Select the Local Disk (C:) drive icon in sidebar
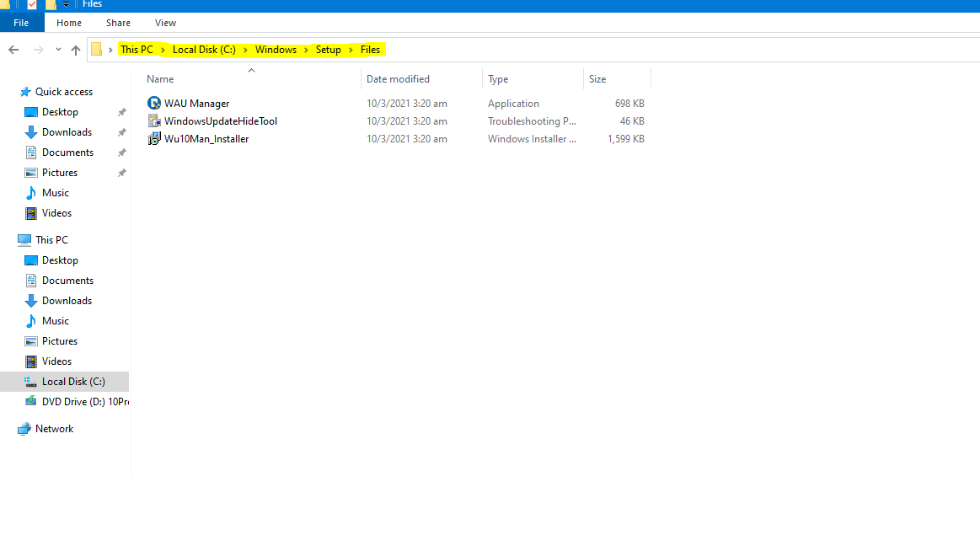 pyautogui.click(x=30, y=382)
